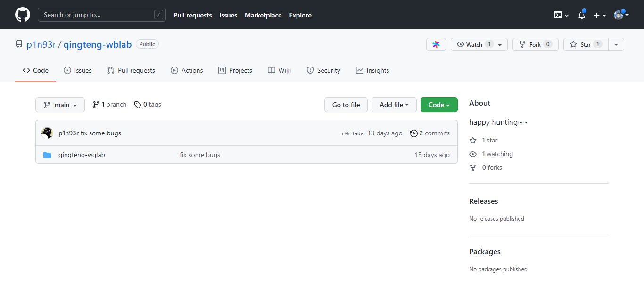The height and width of the screenshot is (291, 644).
Task: Open p1n93r owner profile link
Action: click(x=41, y=44)
